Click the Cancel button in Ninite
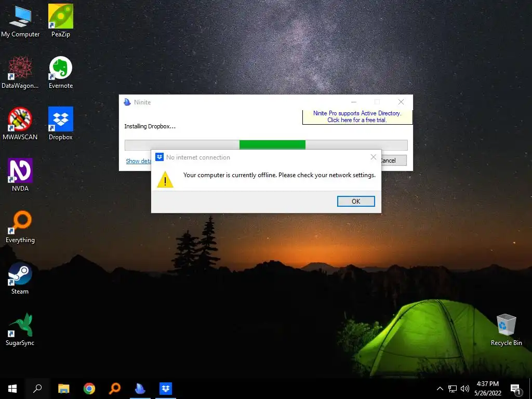532x399 pixels. (394, 161)
